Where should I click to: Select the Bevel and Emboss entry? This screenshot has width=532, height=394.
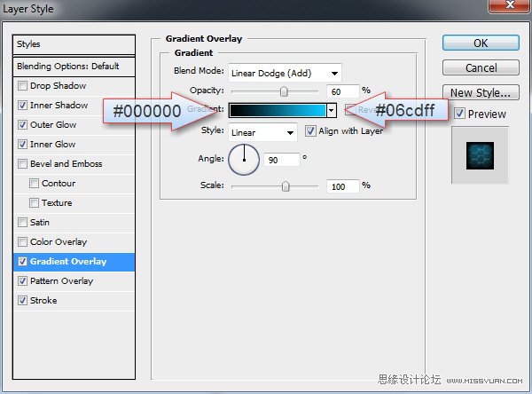click(66, 163)
